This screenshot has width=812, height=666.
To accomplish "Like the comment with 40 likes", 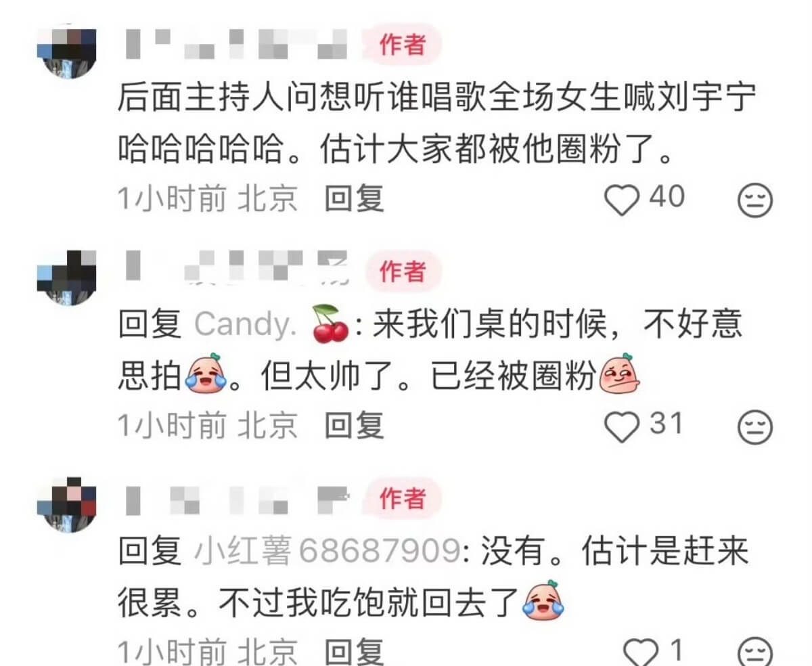I will tap(621, 200).
